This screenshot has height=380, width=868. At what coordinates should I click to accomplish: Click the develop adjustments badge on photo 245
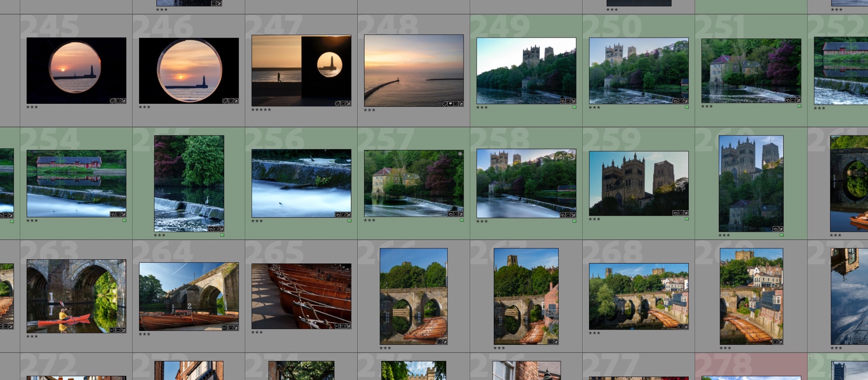(x=123, y=101)
